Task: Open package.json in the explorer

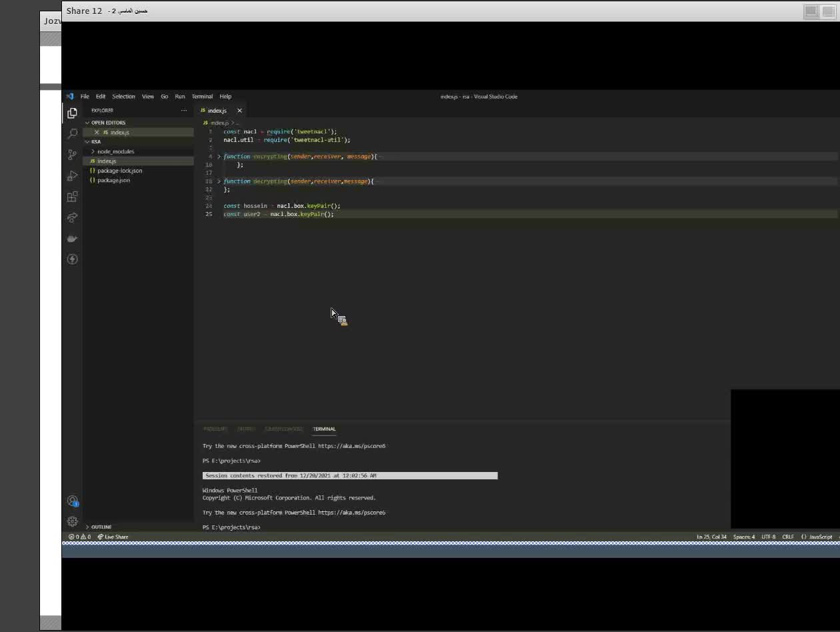Action: pyautogui.click(x=113, y=180)
